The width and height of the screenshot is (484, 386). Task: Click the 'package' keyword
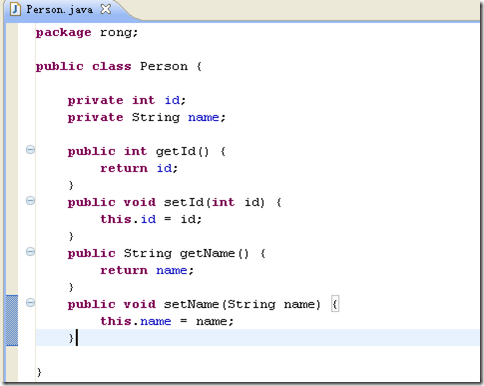[63, 33]
